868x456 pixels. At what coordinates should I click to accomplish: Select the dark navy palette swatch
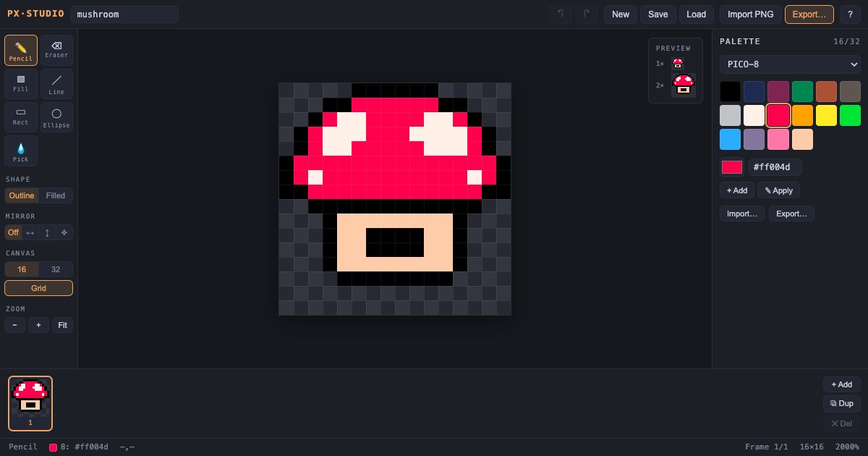754,91
